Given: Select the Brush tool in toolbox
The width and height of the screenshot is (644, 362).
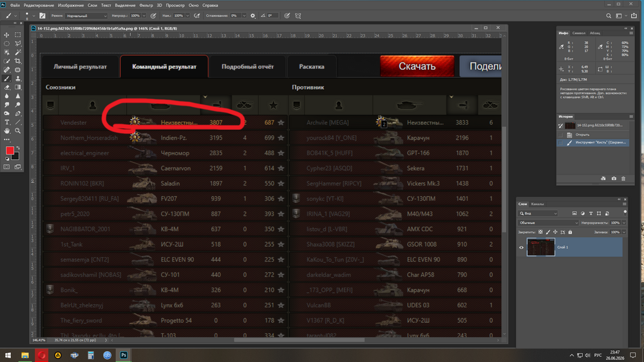Looking at the screenshot, I should click(x=6, y=79).
